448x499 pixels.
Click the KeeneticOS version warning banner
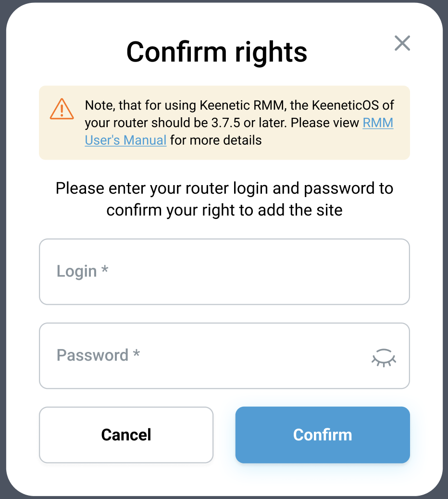tap(224, 122)
